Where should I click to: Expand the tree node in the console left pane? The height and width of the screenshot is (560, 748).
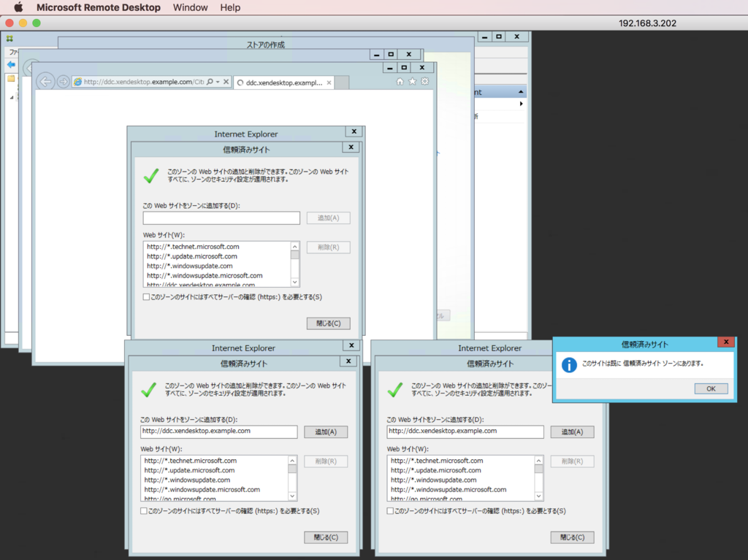tap(12, 97)
